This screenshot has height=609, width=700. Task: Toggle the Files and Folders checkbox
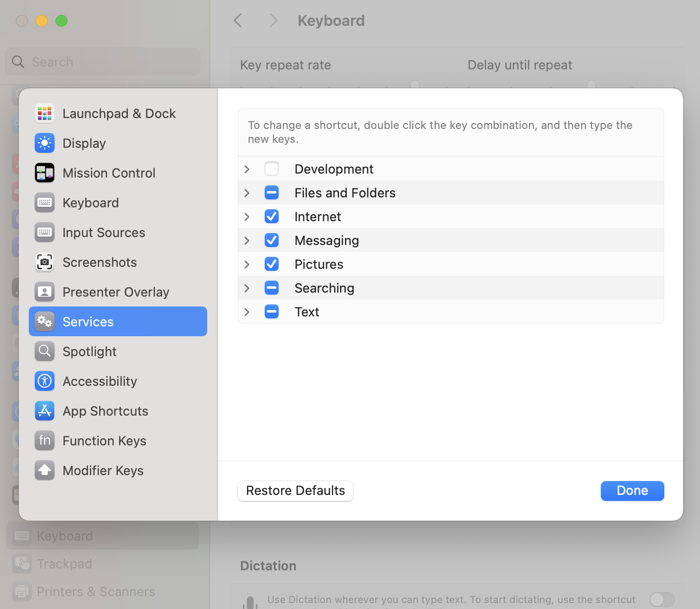[272, 192]
